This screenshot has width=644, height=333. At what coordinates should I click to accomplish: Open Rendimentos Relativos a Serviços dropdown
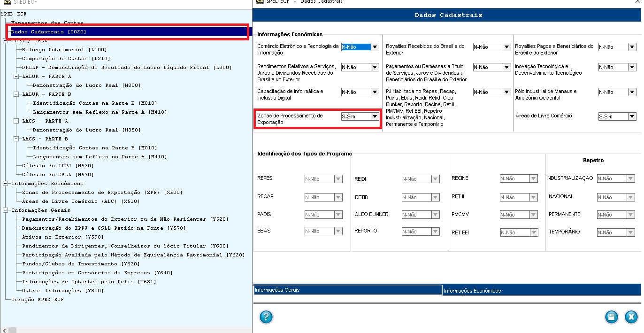click(375, 67)
